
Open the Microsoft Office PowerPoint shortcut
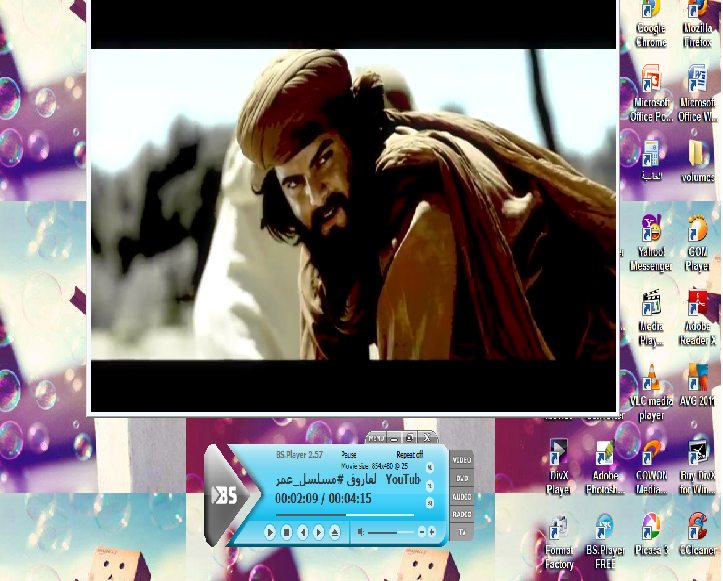pyautogui.click(x=651, y=93)
